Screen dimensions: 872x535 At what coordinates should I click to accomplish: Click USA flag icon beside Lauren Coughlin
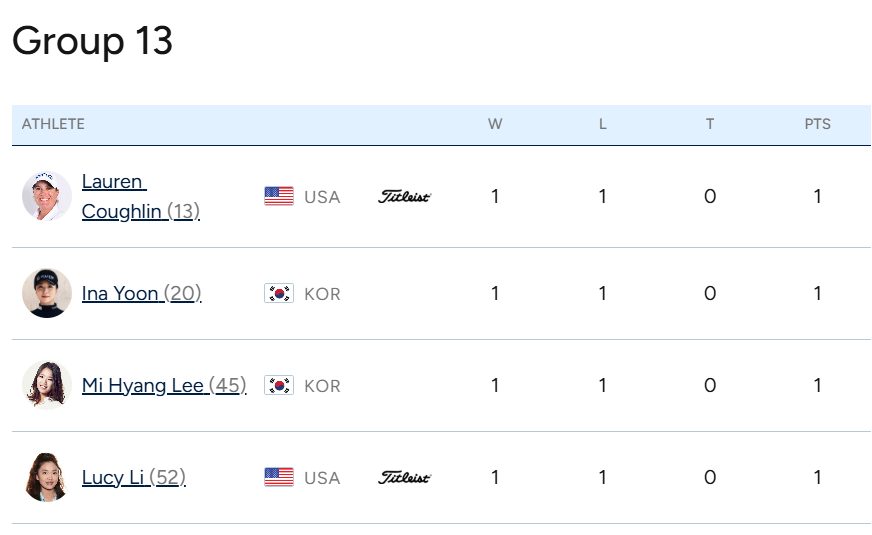(x=279, y=196)
